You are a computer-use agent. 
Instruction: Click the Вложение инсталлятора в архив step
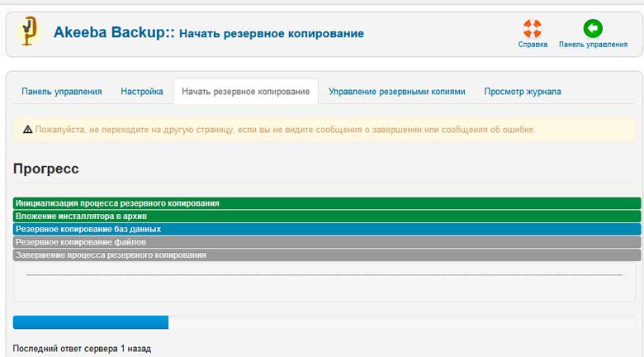(327, 216)
